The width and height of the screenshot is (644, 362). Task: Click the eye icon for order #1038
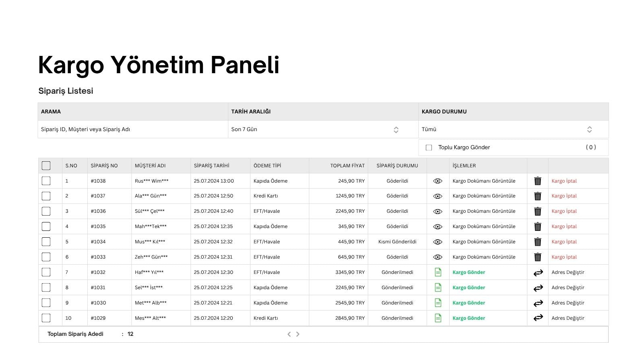[438, 181]
